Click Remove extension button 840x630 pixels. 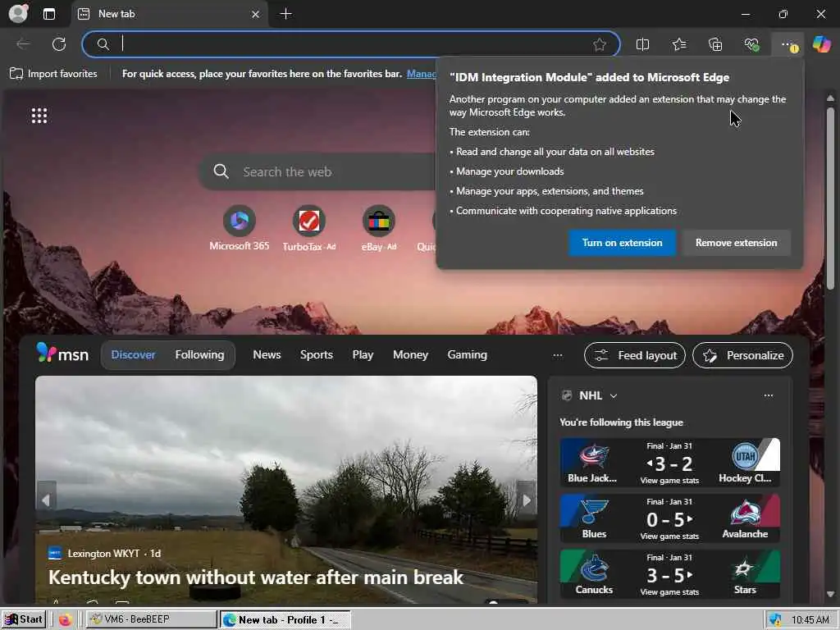(736, 243)
